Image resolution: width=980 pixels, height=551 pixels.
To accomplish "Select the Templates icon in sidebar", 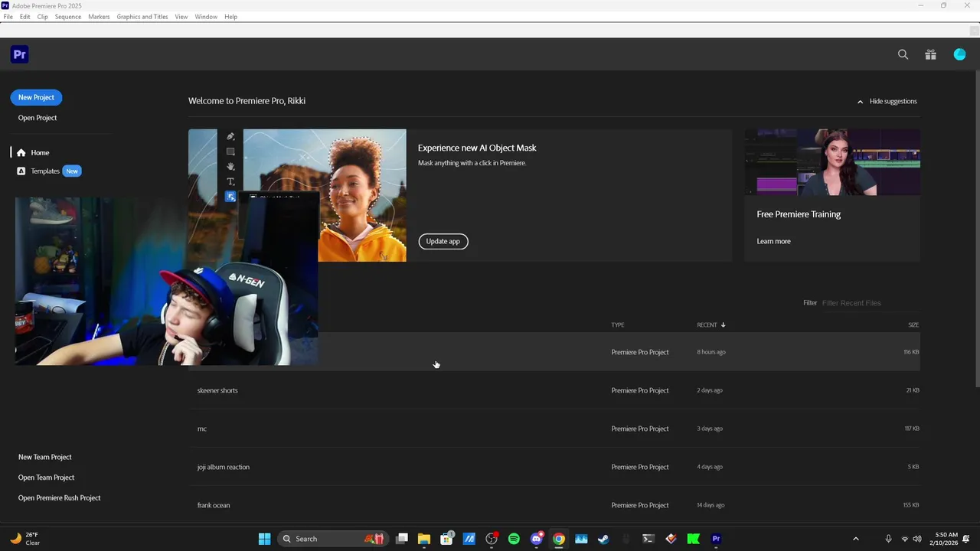I will (x=21, y=171).
